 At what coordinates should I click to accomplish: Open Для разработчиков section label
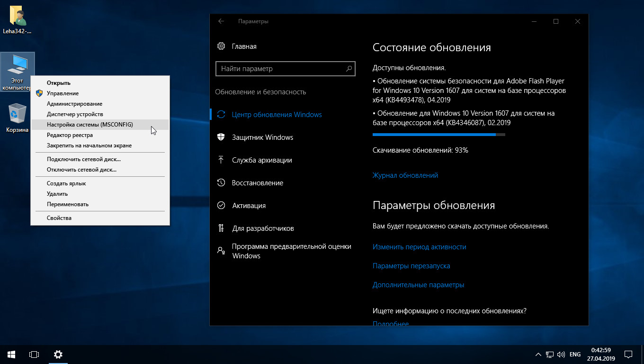[263, 228]
